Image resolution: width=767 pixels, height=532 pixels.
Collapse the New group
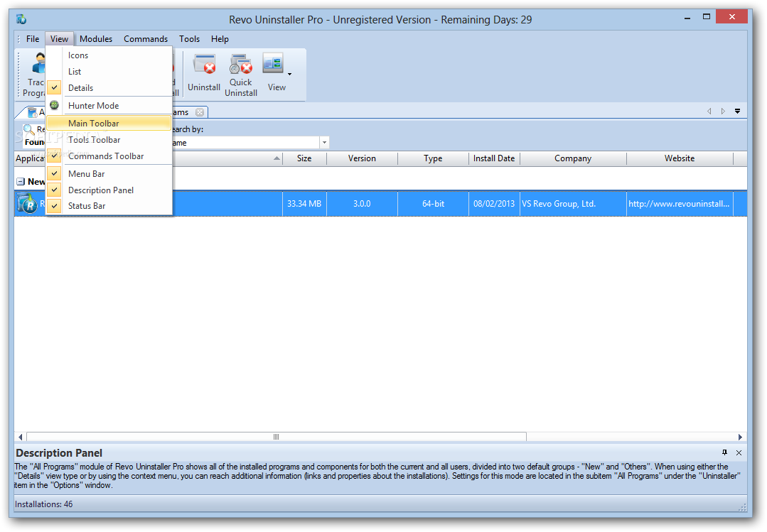coord(21,181)
